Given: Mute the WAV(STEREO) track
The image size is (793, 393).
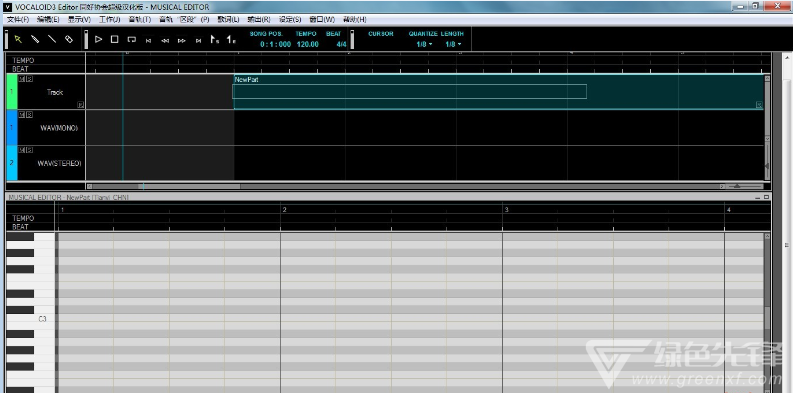Looking at the screenshot, I should click(x=22, y=150).
